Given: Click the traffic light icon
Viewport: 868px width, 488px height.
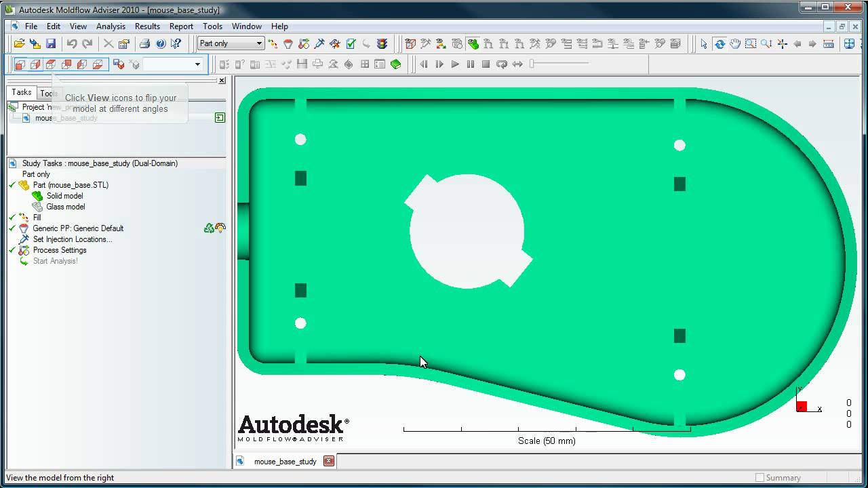Looking at the screenshot, I should [382, 44].
